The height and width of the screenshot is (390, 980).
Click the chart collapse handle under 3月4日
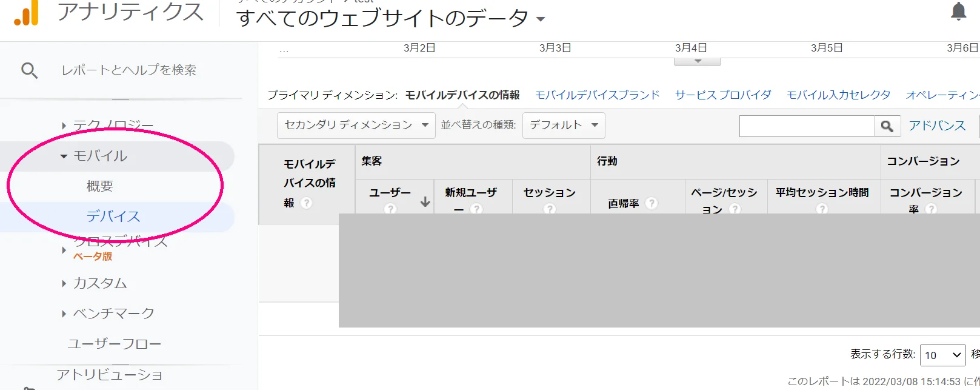(698, 61)
